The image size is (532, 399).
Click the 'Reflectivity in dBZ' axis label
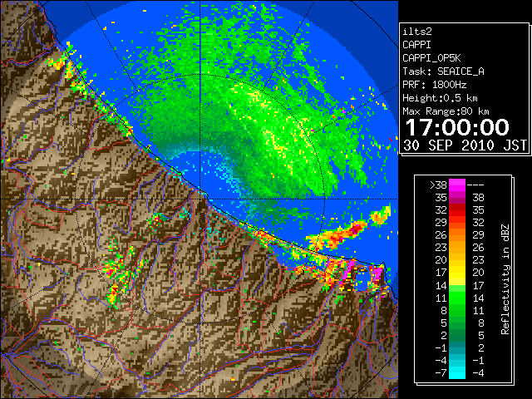click(505, 279)
